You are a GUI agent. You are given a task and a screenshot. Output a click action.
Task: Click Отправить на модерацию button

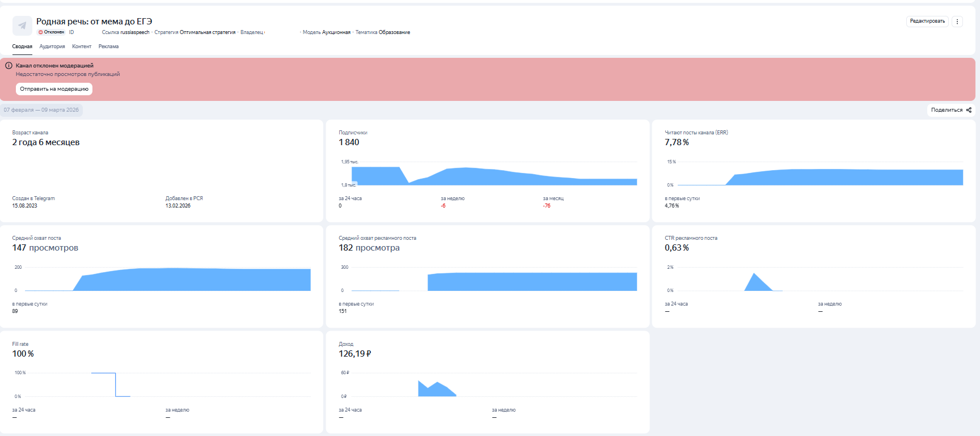(54, 89)
